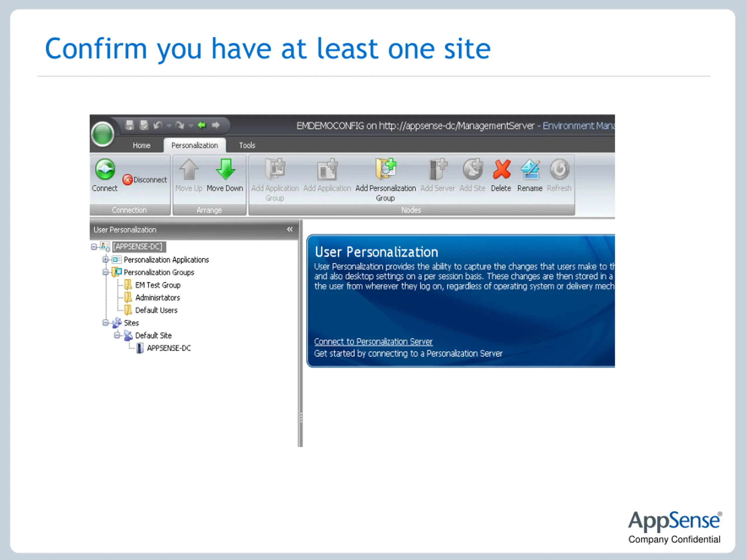
Task: Click the Personalization Applications node icon
Action: coord(117,260)
